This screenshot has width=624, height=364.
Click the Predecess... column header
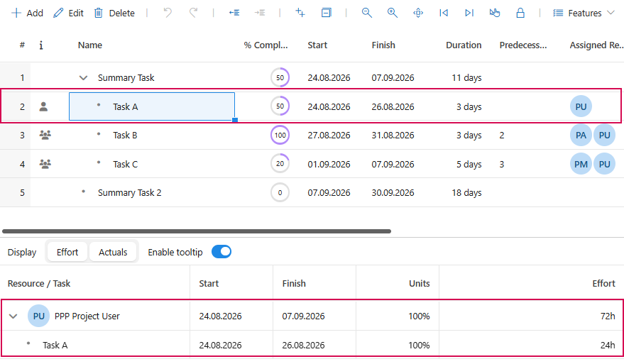point(523,45)
